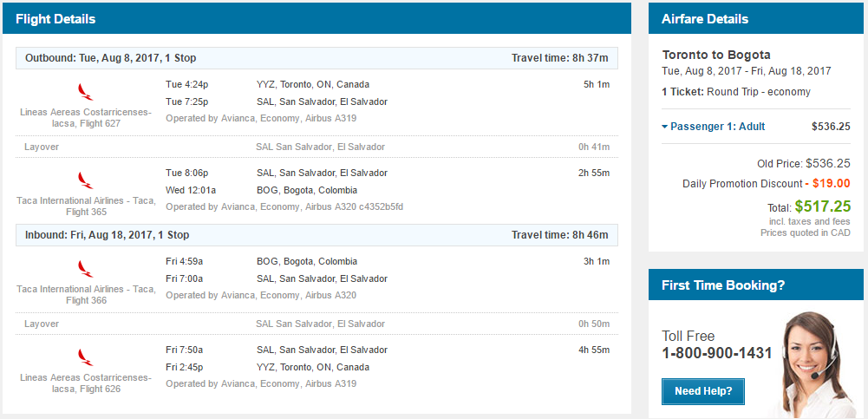Click the airline logo next to Flight 366
This screenshot has width=868, height=419.
85,269
